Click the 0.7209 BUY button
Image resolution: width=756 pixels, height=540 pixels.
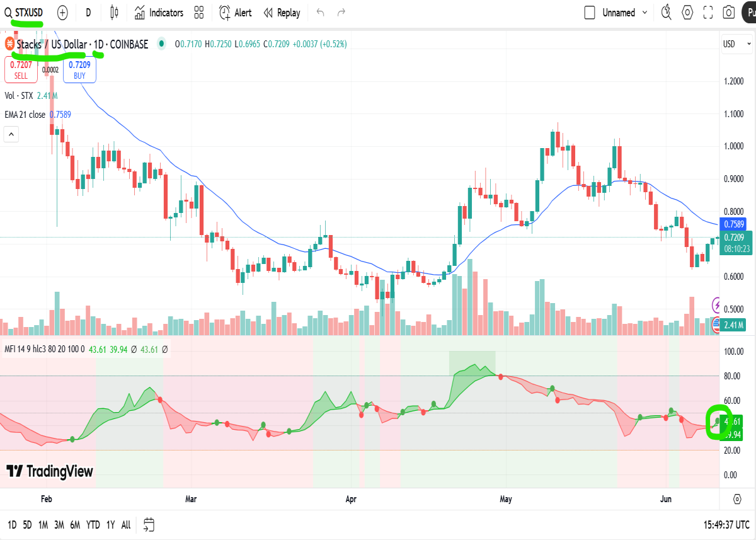pyautogui.click(x=79, y=69)
